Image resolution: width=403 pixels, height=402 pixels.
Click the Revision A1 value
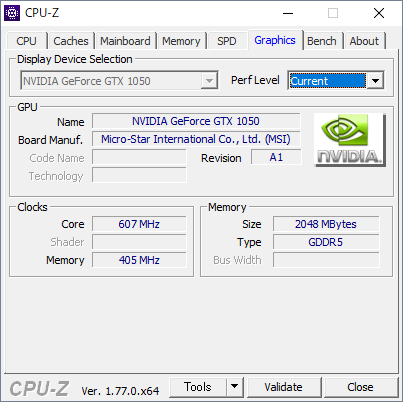[x=276, y=157]
